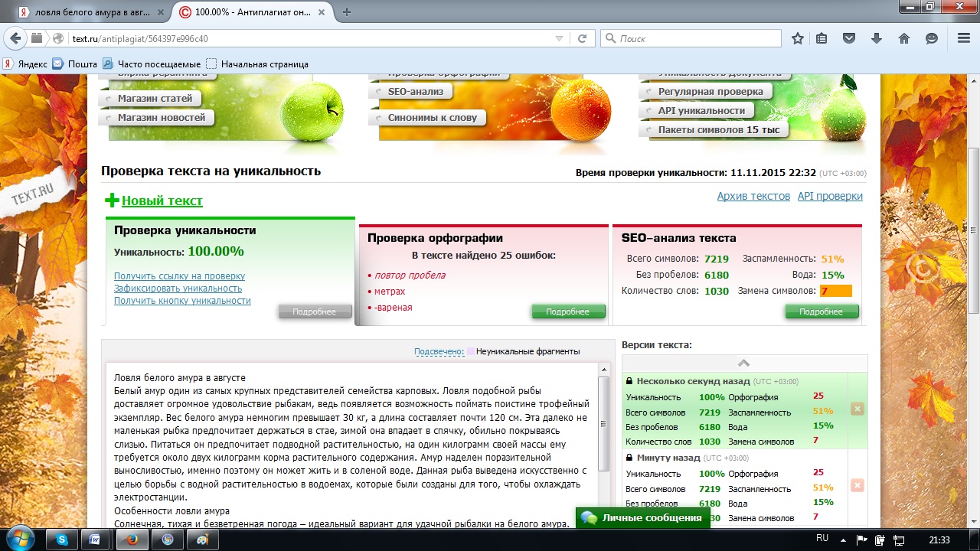The height and width of the screenshot is (551, 980).
Task: Open a new tab with plus button
Action: pyautogui.click(x=347, y=12)
